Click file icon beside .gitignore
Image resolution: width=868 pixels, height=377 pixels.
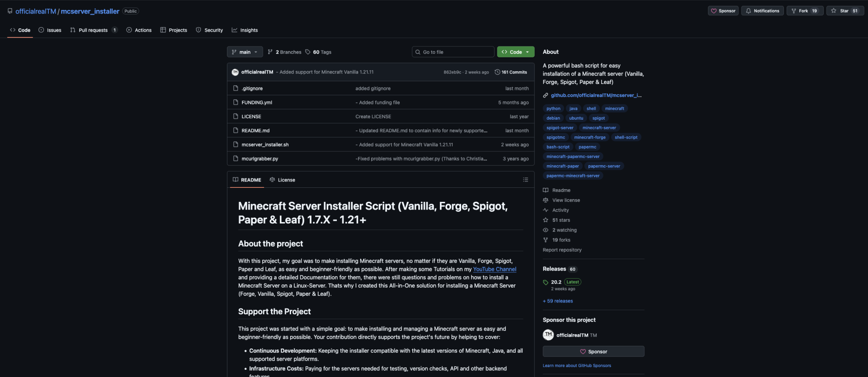point(236,88)
